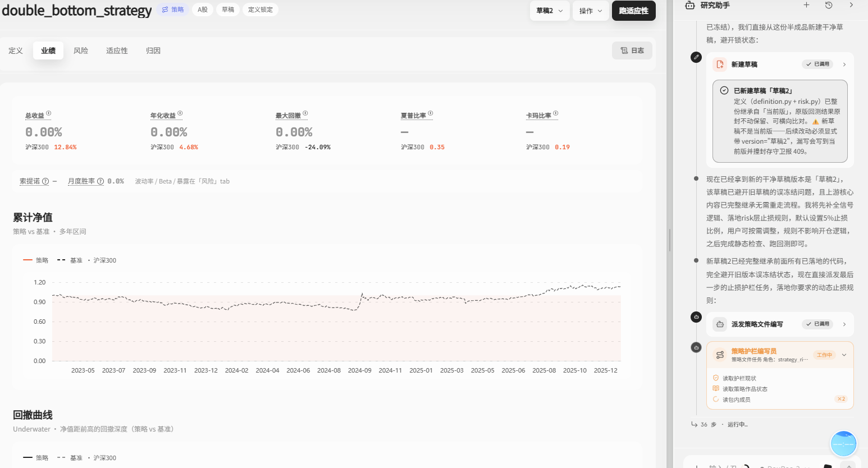Click the 已新建草稿「草稿2」 result title
868x468 pixels.
pyautogui.click(x=763, y=90)
